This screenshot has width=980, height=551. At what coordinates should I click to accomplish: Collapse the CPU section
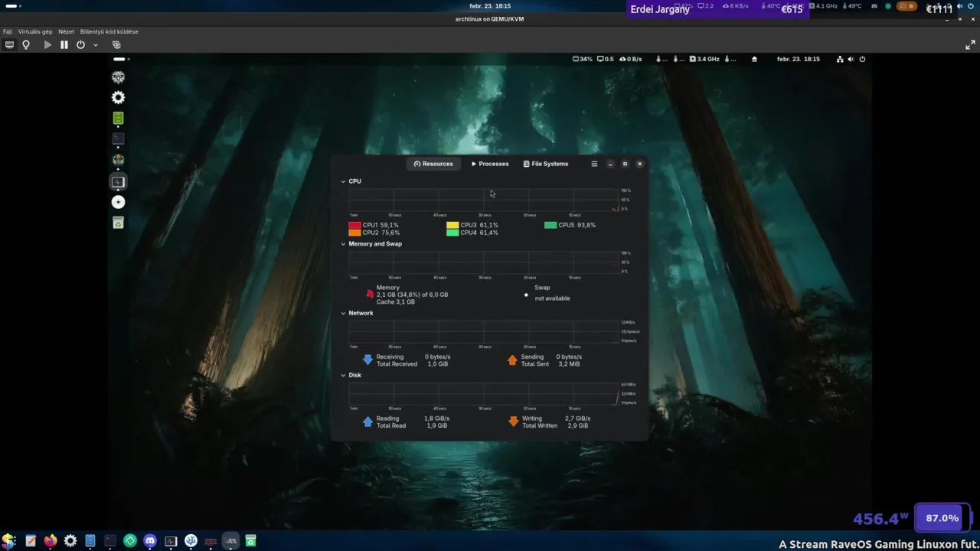[343, 181]
